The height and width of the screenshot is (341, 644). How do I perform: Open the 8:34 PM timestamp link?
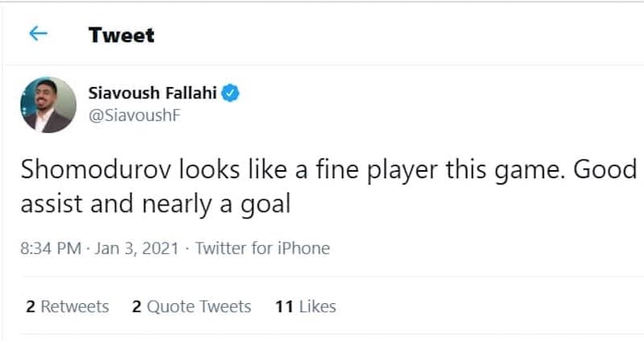click(x=51, y=248)
